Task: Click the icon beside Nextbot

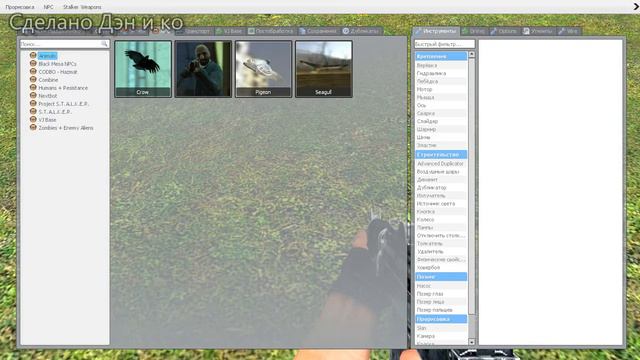Action: (x=33, y=96)
